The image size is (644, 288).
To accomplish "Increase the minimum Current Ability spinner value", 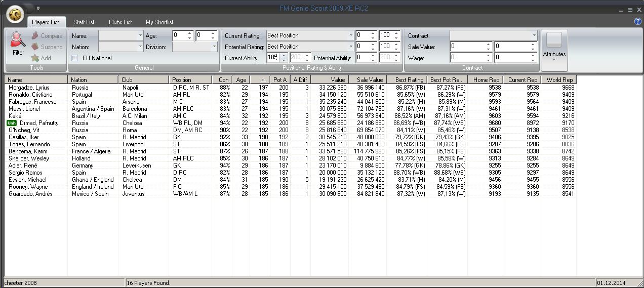I will coord(284,56).
